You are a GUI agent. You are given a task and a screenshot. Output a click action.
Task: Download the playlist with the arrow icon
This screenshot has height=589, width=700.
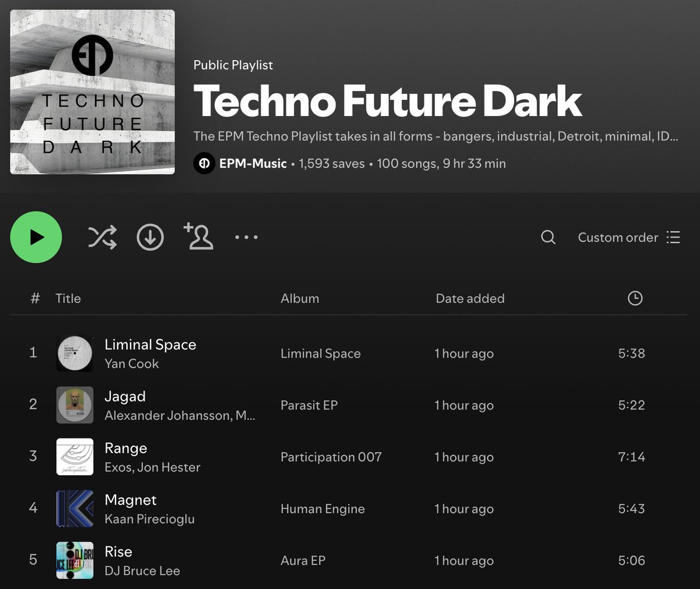point(150,237)
